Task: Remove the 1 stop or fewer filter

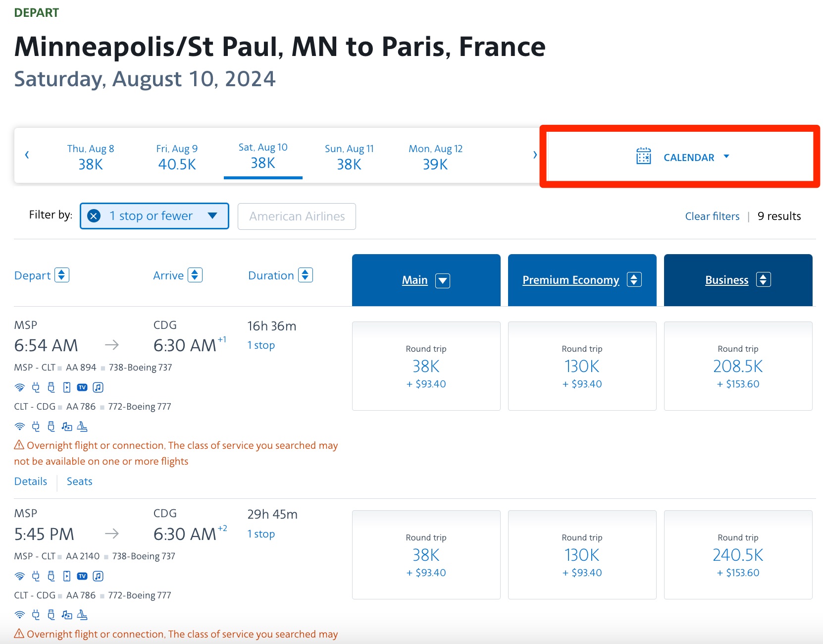Action: coord(94,216)
